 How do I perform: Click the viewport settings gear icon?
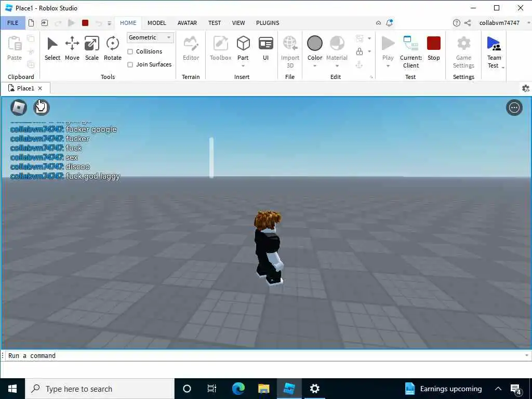click(526, 88)
